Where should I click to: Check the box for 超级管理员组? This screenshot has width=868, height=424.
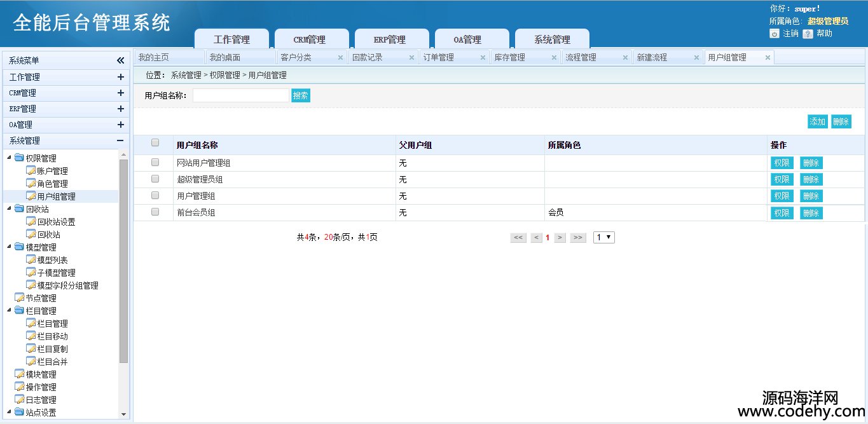(155, 179)
